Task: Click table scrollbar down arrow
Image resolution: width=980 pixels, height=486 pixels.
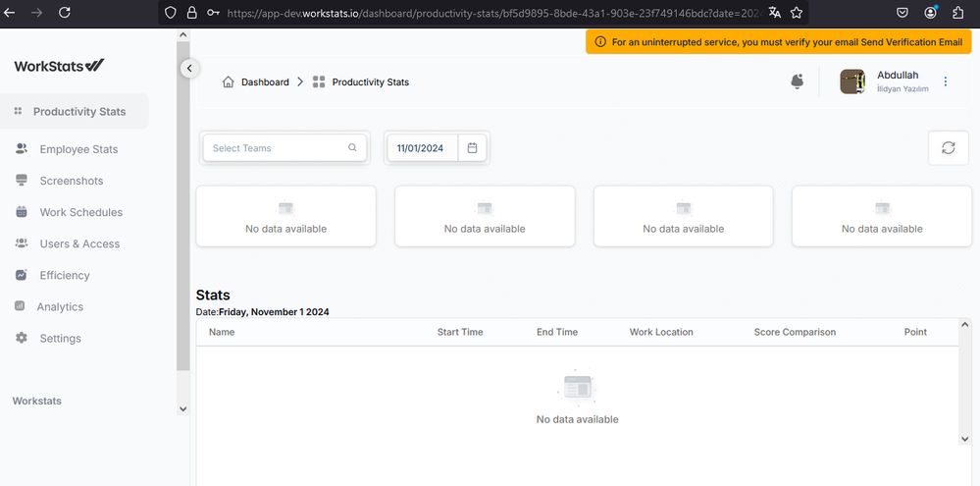Action: (964, 439)
